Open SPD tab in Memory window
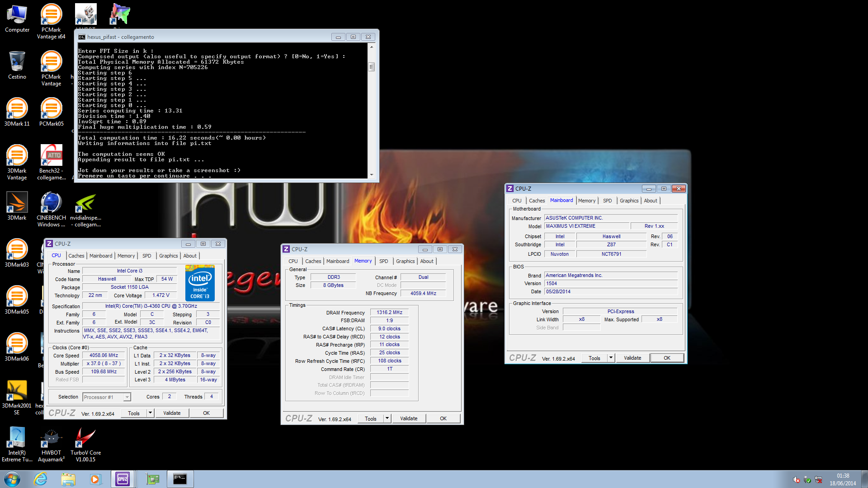The height and width of the screenshot is (488, 868). coord(383,261)
